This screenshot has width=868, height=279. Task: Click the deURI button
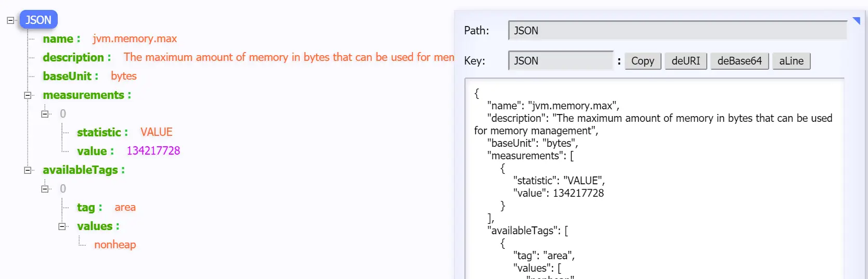click(x=686, y=61)
